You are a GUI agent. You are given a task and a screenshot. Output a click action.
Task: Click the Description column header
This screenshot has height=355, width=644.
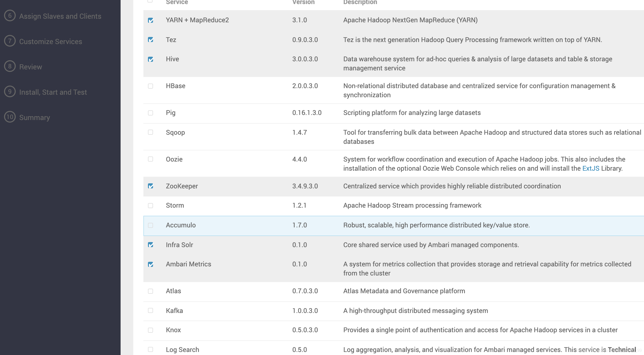pos(360,2)
